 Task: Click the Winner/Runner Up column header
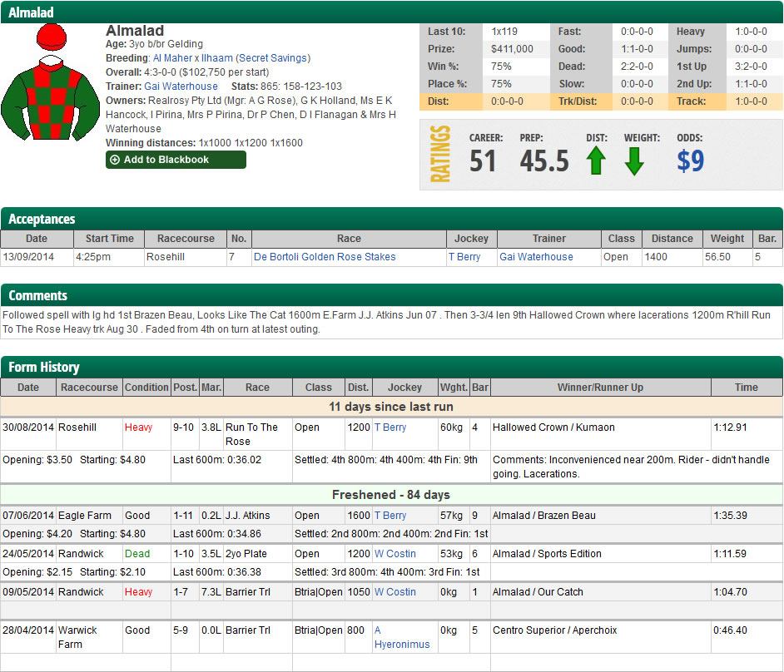[x=601, y=388]
